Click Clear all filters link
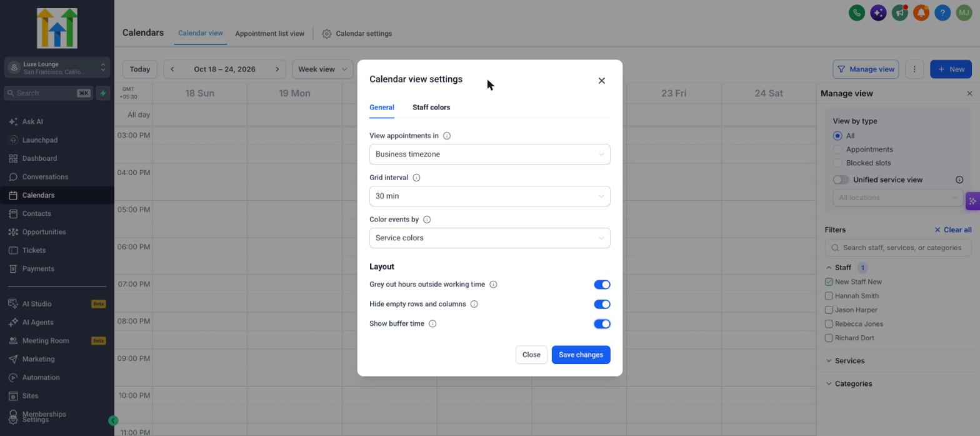This screenshot has width=980, height=436. 952,230
